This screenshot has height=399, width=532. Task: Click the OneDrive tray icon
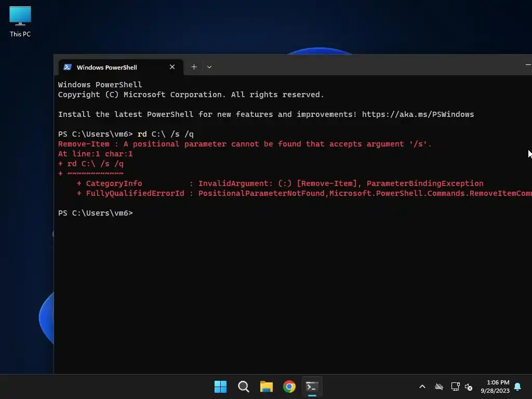point(439,387)
